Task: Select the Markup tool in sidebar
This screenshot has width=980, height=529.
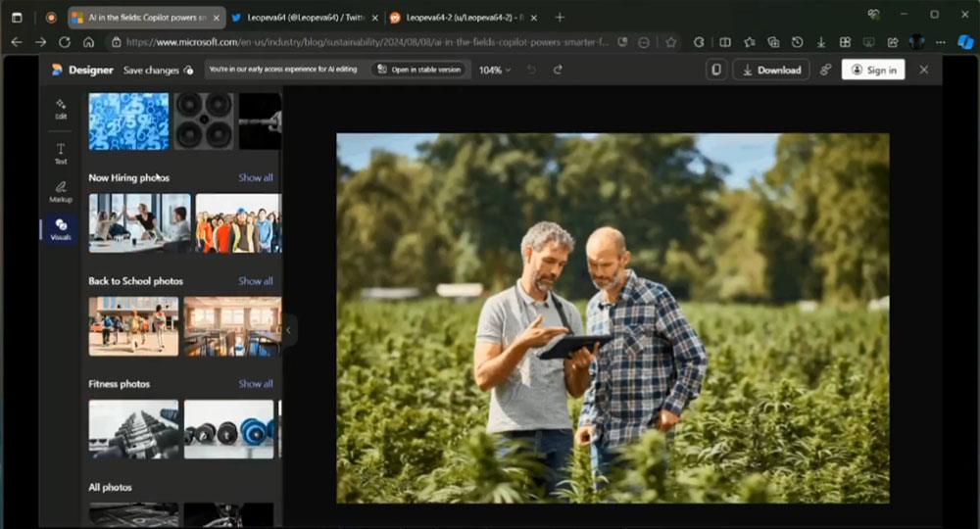Action: coord(61,191)
